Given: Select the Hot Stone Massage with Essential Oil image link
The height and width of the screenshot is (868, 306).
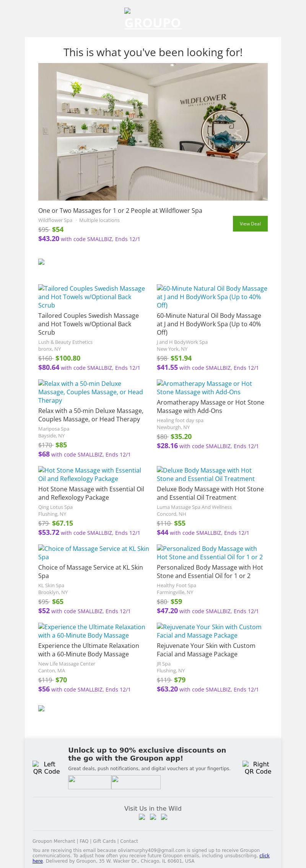Looking at the screenshot, I should [x=90, y=474].
